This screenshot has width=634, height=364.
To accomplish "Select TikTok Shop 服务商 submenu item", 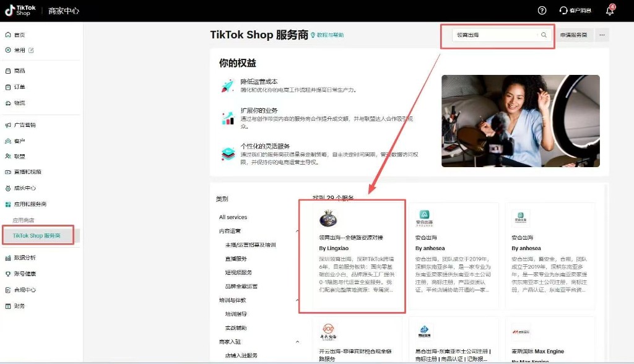I will coord(37,235).
